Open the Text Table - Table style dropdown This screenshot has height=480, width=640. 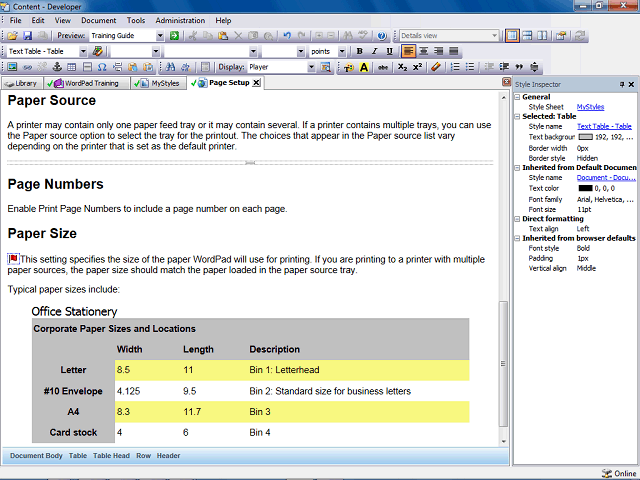coord(83,51)
